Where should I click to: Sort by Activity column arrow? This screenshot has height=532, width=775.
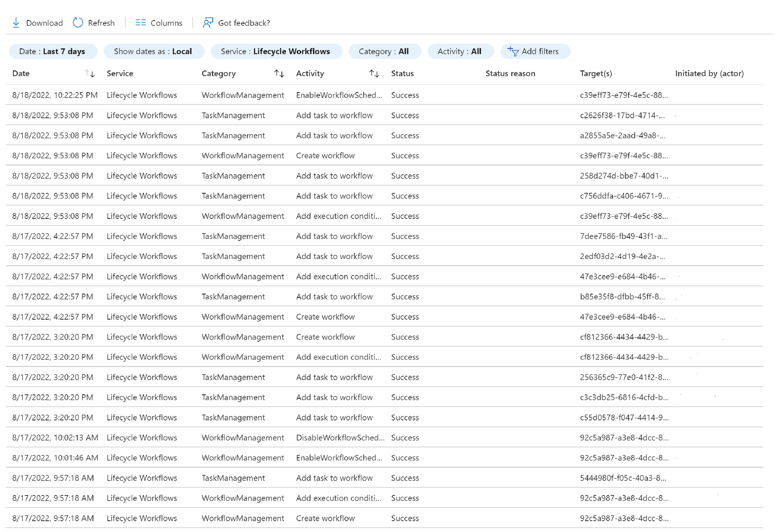(375, 73)
